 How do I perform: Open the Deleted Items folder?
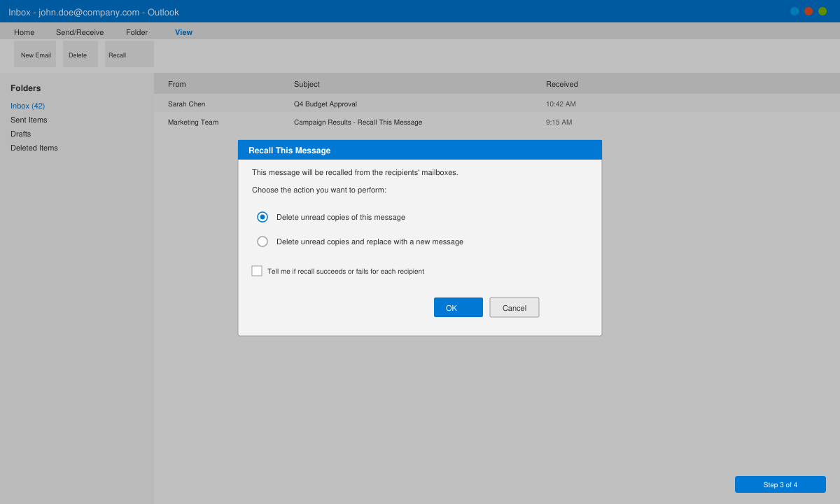pos(34,148)
